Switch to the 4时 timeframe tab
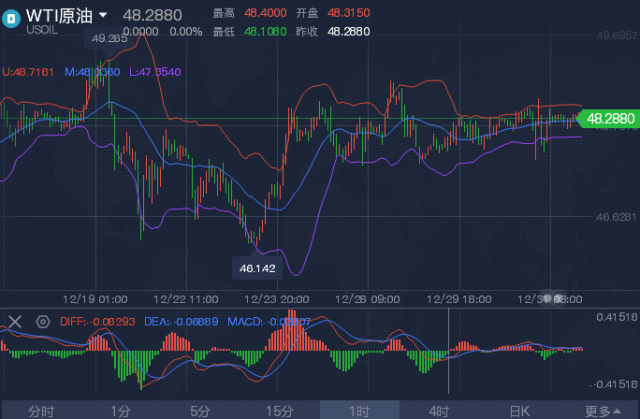 [x=439, y=411]
